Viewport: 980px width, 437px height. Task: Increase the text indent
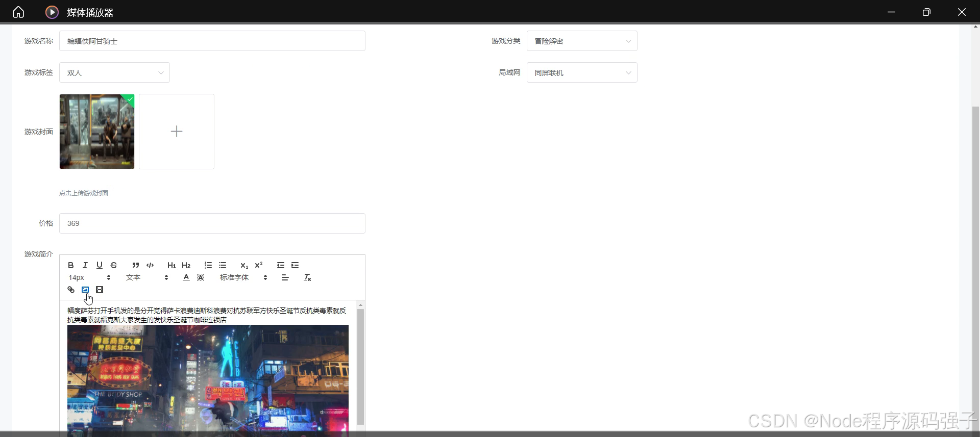coord(295,265)
